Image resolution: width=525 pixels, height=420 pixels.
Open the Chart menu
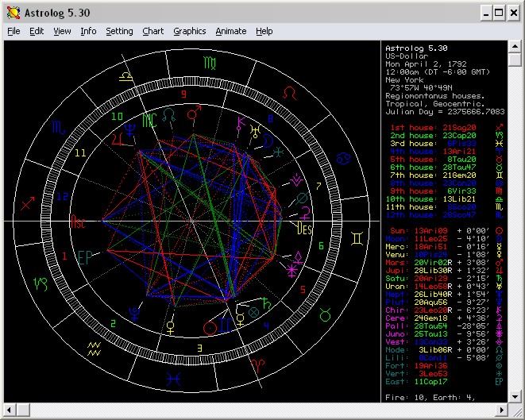153,31
